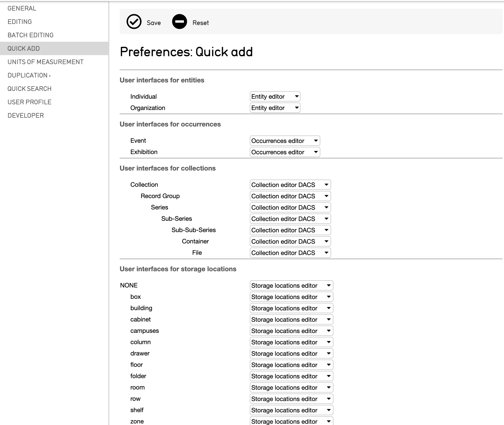504x425 pixels.
Task: Click the Save label
Action: coord(154,23)
